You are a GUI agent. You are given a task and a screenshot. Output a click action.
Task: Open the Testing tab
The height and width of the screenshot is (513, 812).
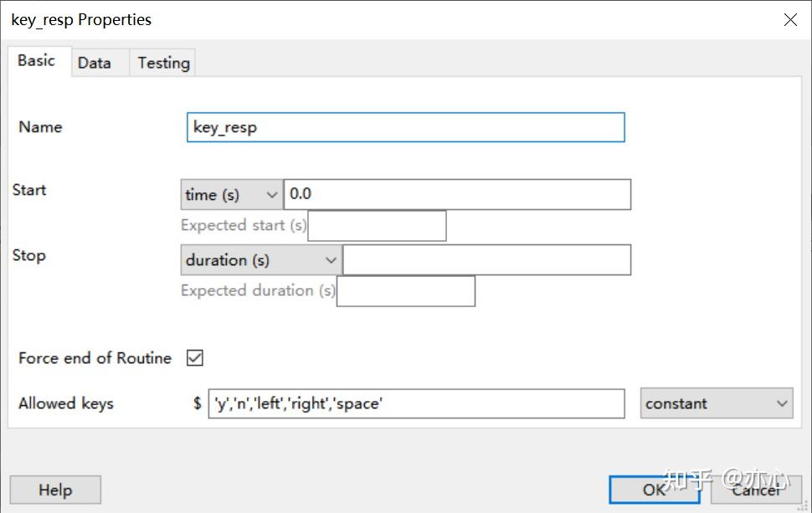[163, 63]
